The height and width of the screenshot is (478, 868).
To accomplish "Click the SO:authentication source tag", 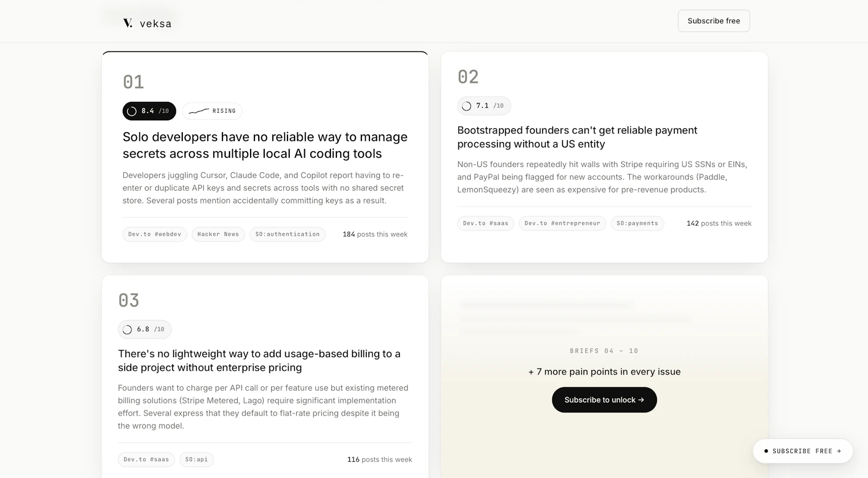I will (288, 234).
